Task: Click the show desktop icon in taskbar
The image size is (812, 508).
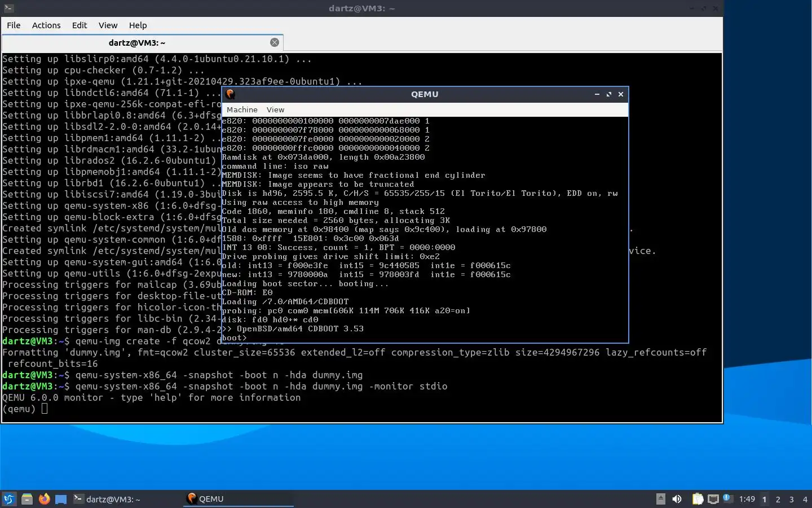Action: coord(61,499)
